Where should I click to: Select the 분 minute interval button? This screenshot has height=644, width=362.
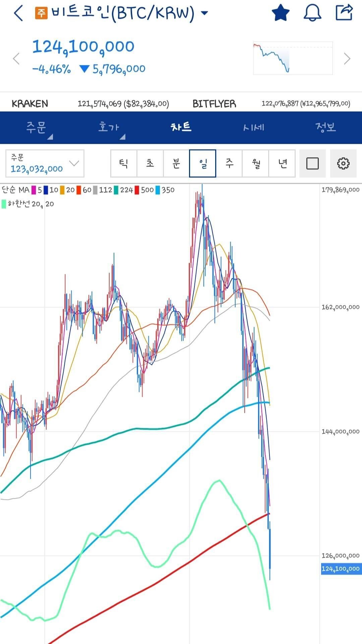[176, 164]
